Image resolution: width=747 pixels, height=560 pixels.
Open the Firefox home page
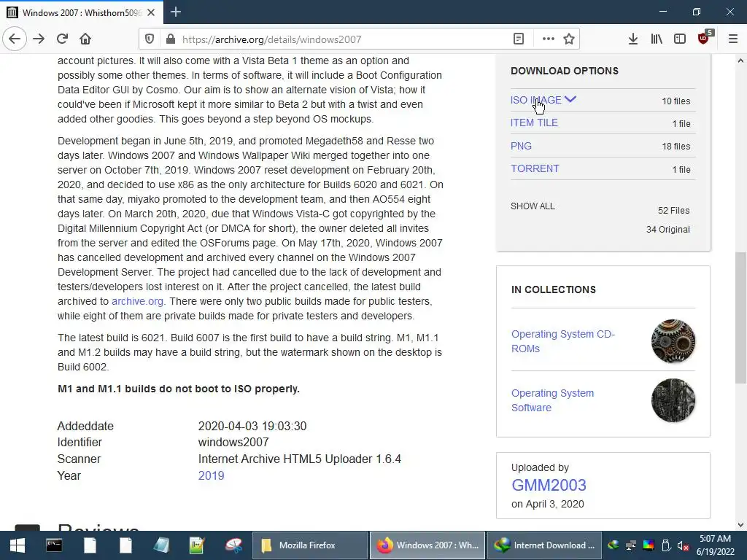(x=85, y=39)
